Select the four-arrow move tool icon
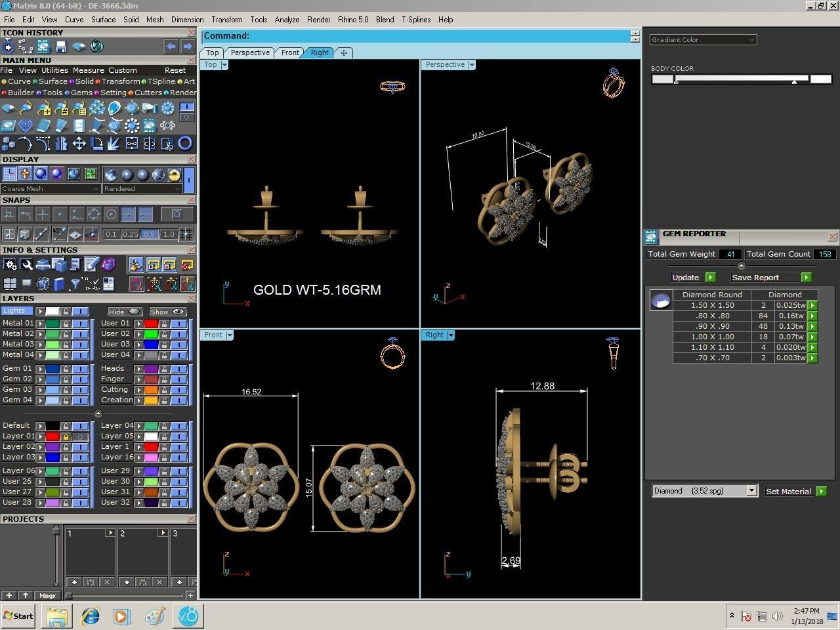 tap(79, 143)
